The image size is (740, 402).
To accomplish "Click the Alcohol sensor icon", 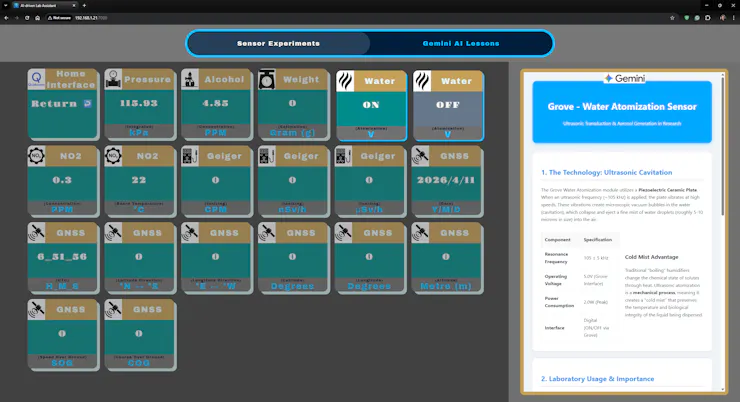I will click(190, 79).
